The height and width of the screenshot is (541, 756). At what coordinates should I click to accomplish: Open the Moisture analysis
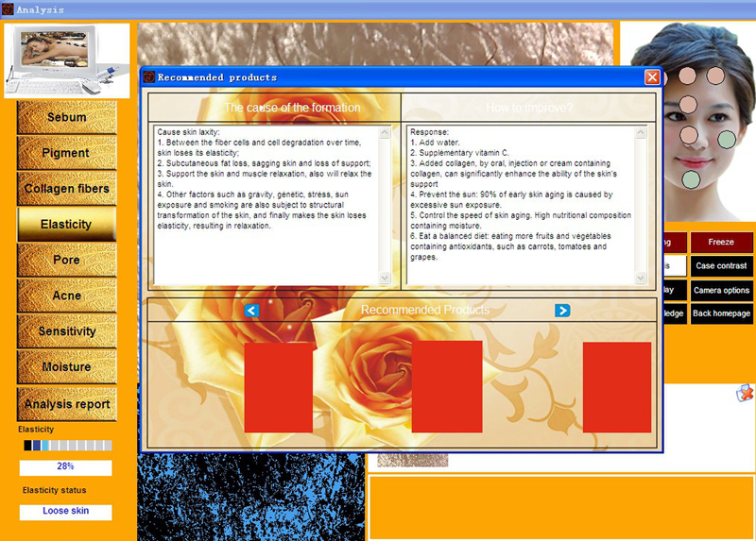pos(67,367)
